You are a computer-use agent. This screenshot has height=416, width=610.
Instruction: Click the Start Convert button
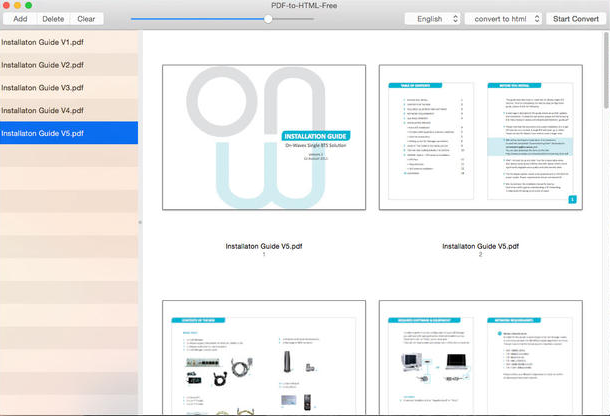pyautogui.click(x=576, y=19)
